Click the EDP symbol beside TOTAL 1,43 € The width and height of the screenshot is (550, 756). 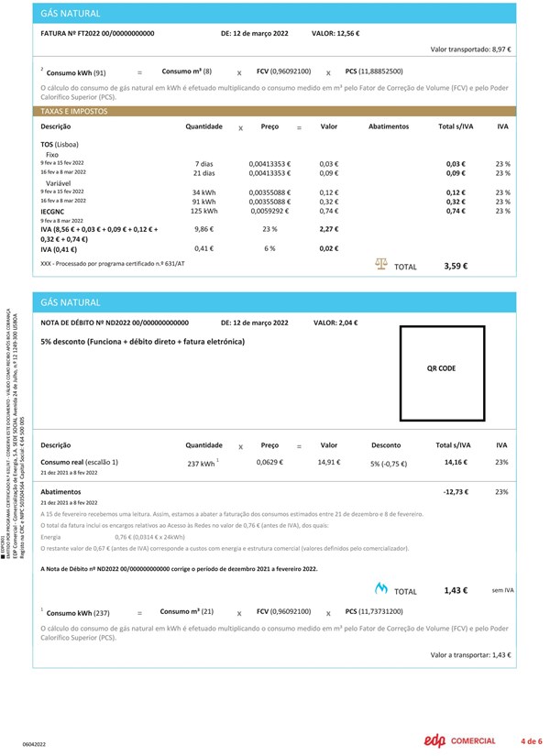click(x=381, y=589)
